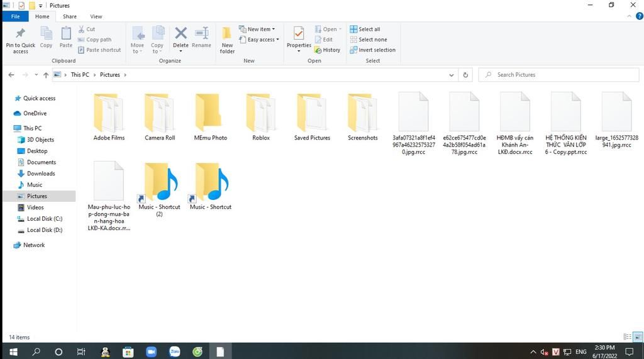Select the Music - Shortcut (2) item
Image resolution: width=644 pixels, height=359 pixels.
tap(159, 190)
